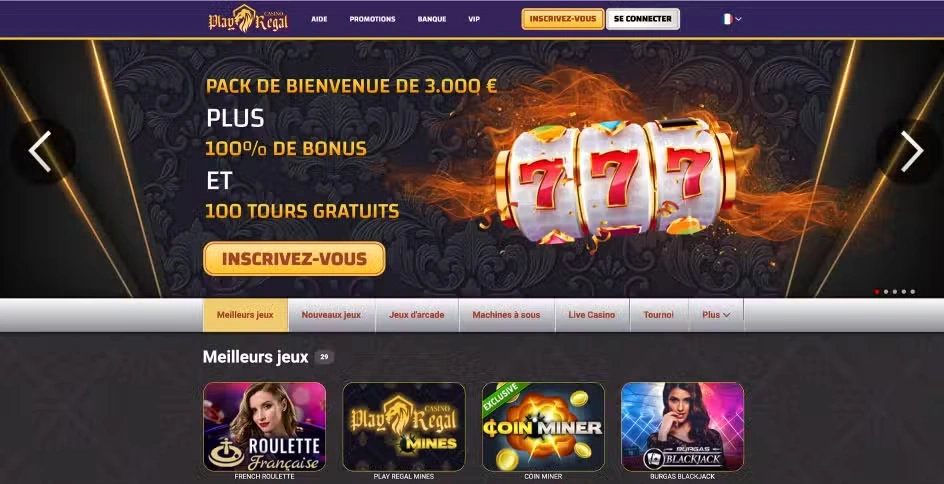Click the banner Inscrivez-vous button
Image resolution: width=944 pixels, height=484 pixels.
tap(294, 259)
